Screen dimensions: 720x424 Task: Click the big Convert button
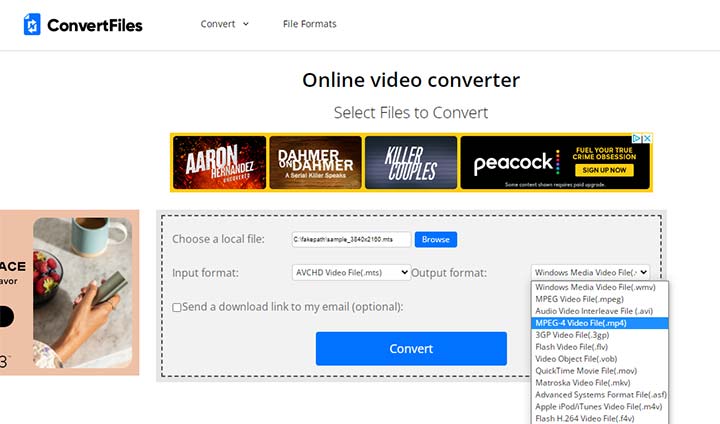(411, 349)
